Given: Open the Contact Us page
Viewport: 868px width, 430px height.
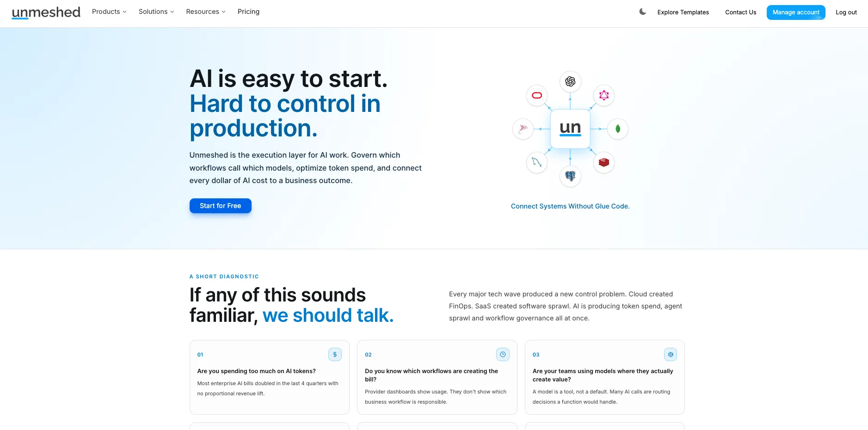Looking at the screenshot, I should tap(741, 12).
